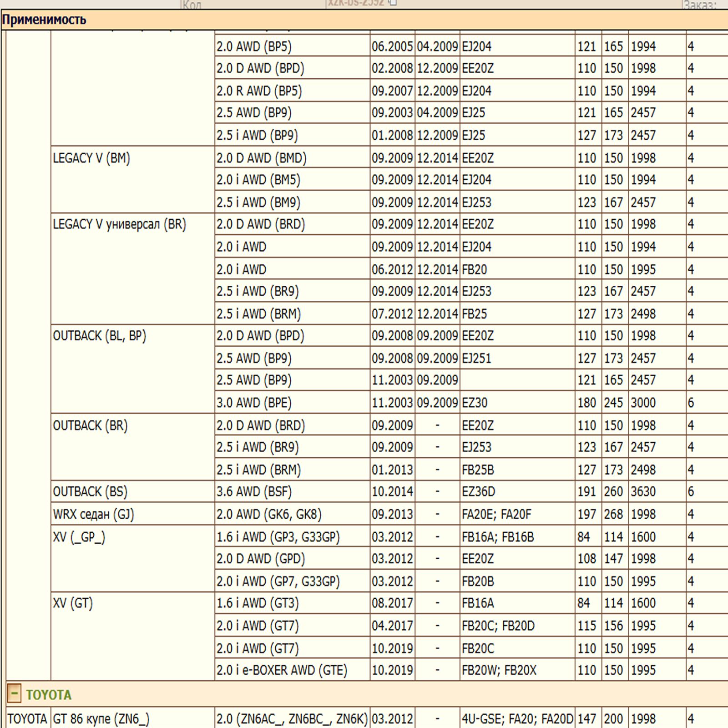This screenshot has height=728, width=728.
Task: Click the 3.0 AWD (BPE) modification
Action: tap(254, 403)
